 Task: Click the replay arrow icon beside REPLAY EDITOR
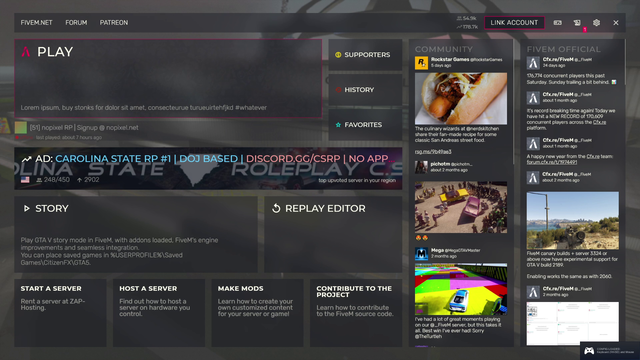[x=276, y=209]
